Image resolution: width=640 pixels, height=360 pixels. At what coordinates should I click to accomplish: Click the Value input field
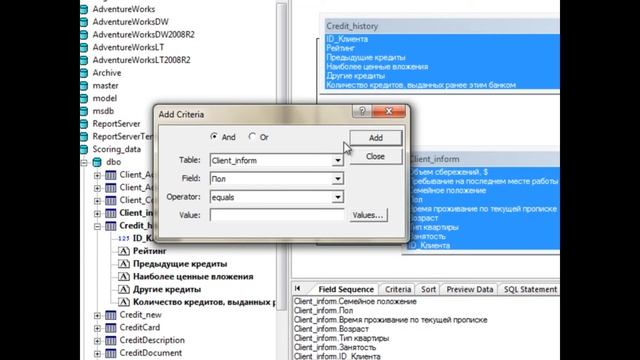[x=277, y=215]
